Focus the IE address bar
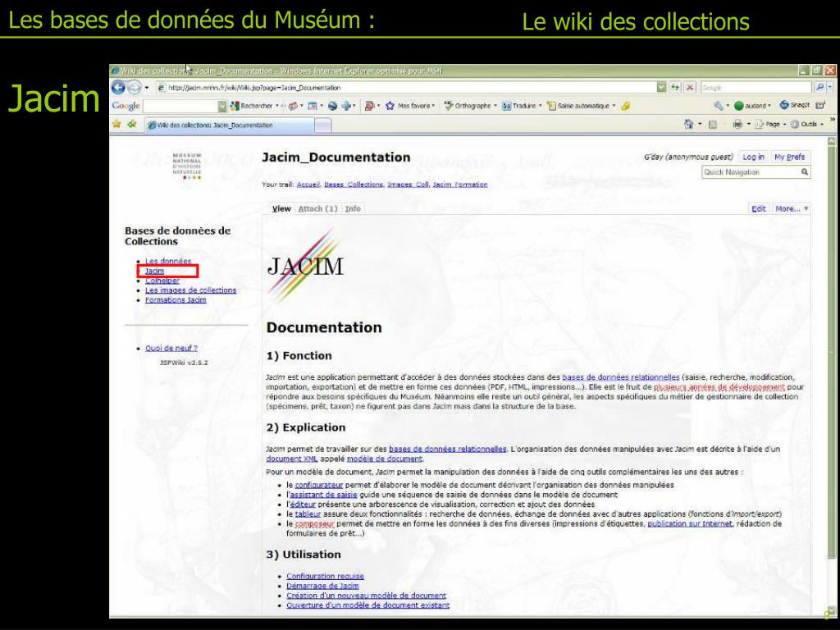Image resolution: width=840 pixels, height=630 pixels. coord(406,87)
